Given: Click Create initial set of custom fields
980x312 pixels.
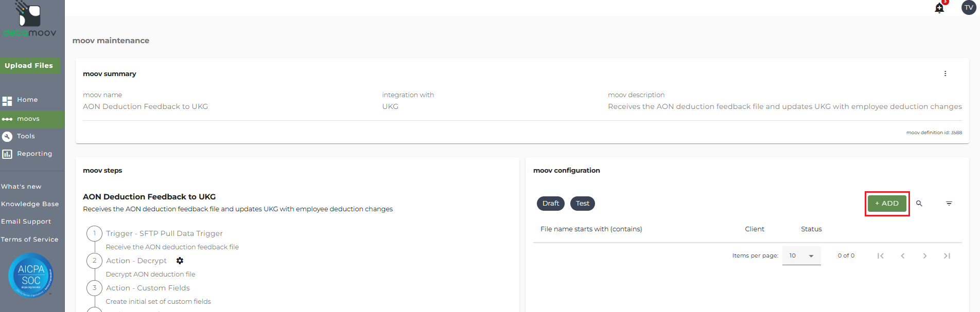Looking at the screenshot, I should point(158,302).
